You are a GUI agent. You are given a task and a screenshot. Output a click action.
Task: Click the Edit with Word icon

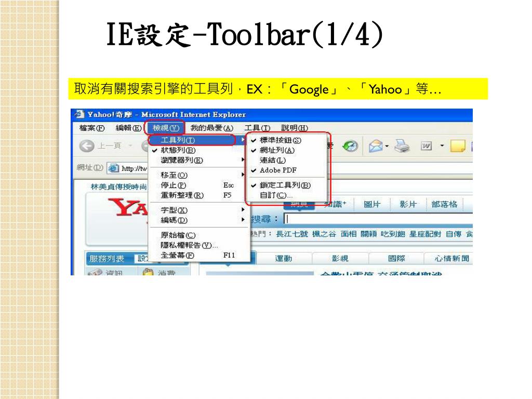426,146
